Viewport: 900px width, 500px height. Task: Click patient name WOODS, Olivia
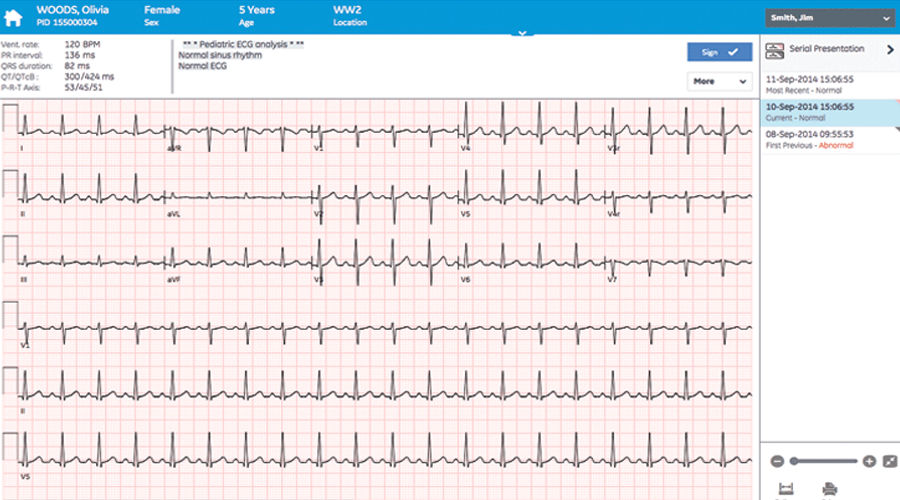pos(72,10)
